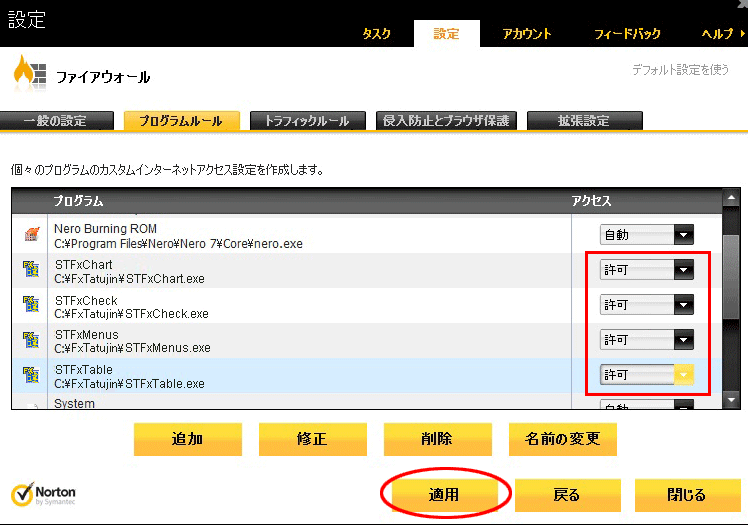Select the STFxChart row text
This screenshot has height=527, width=748.
tap(84, 265)
